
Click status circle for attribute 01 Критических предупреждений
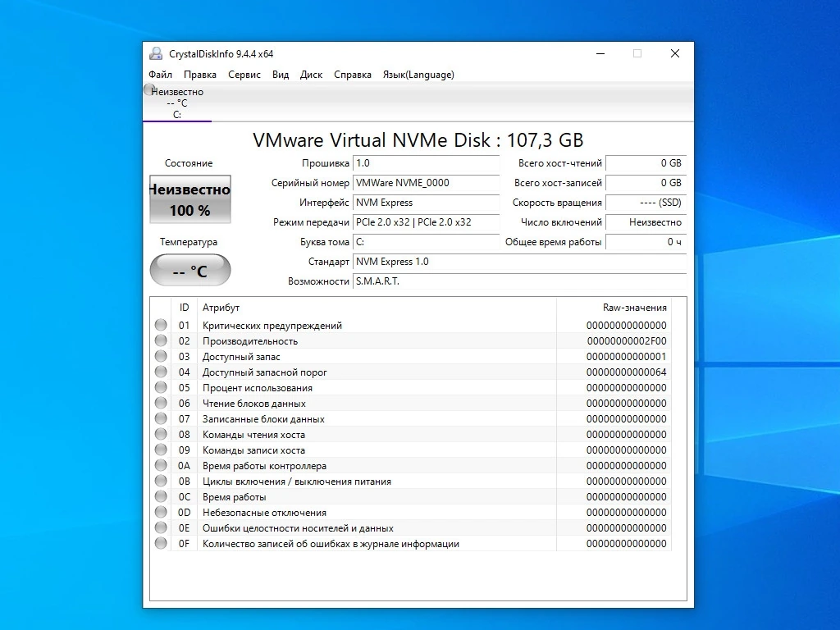tap(161, 325)
